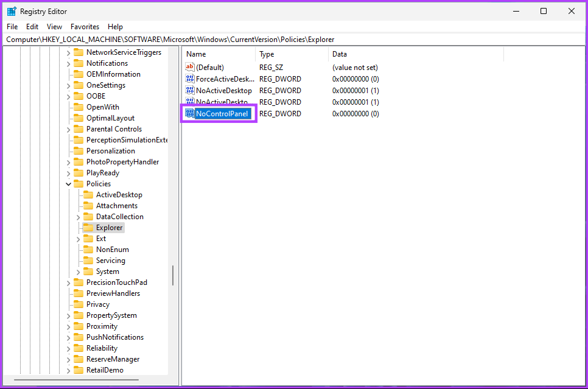Click the OptimalLayout folder icon
The height and width of the screenshot is (389, 588).
pos(79,117)
